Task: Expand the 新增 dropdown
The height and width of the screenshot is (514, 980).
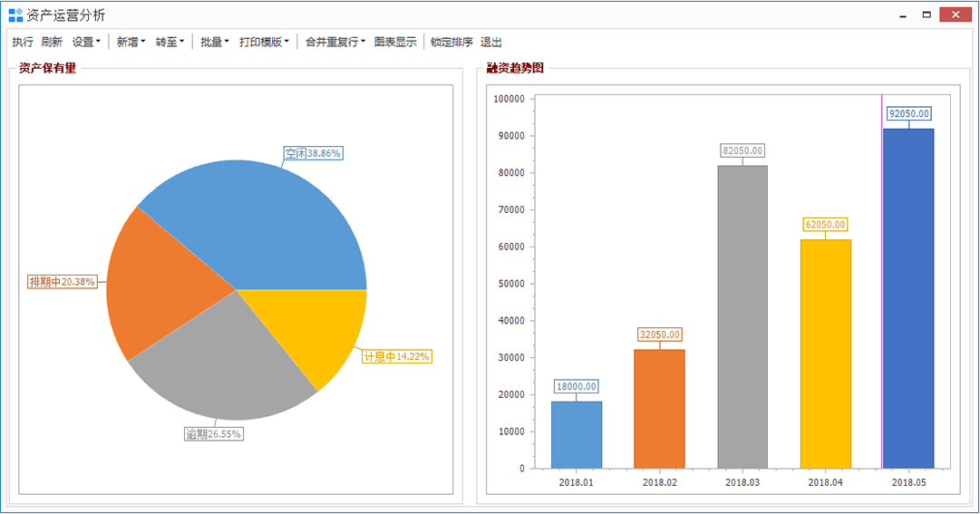Action: (131, 42)
